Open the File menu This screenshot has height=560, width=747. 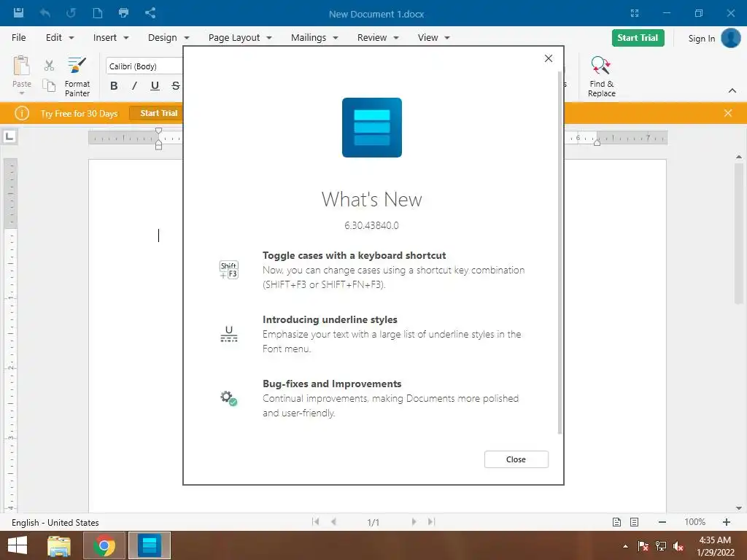pyautogui.click(x=18, y=38)
